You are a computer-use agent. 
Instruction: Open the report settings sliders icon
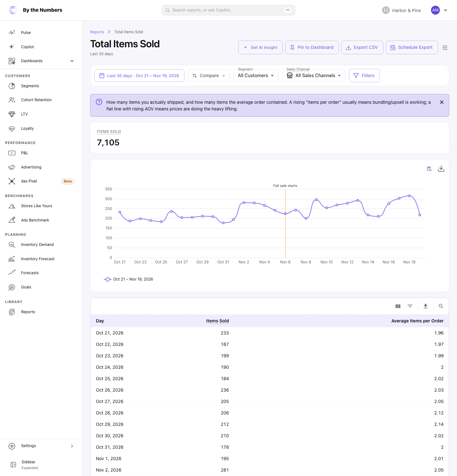click(x=445, y=48)
